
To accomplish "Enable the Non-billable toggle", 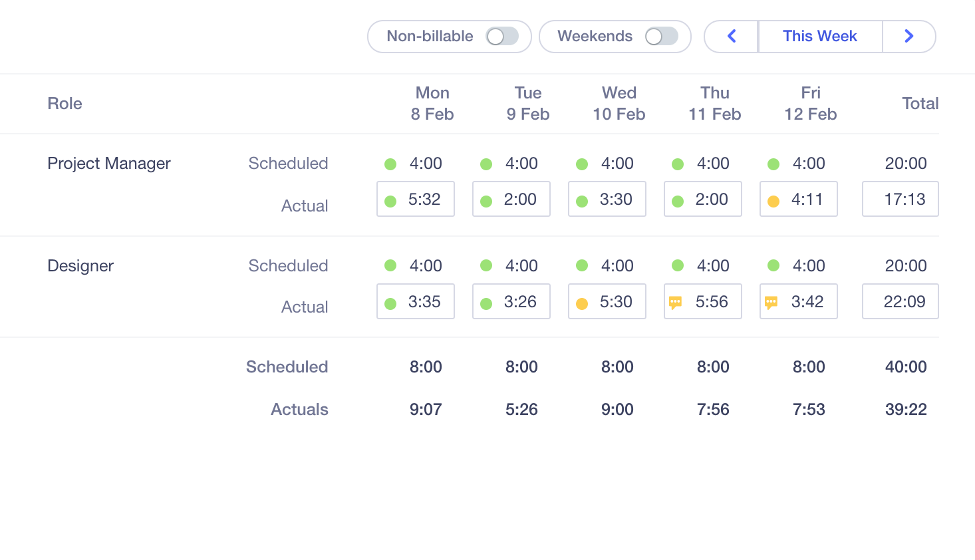I will click(x=501, y=37).
